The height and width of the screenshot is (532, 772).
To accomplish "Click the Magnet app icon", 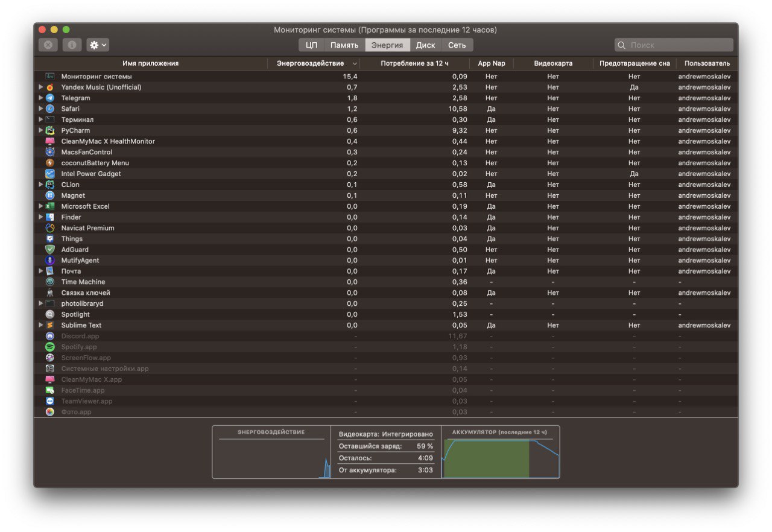I will point(50,195).
